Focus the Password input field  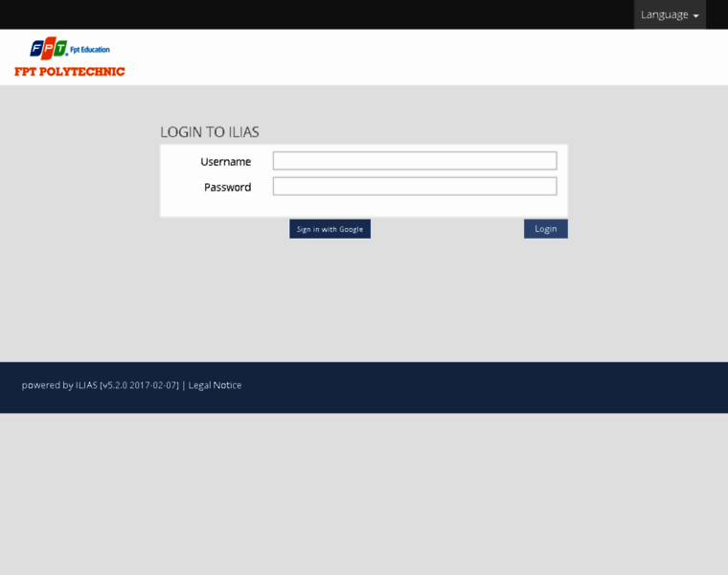pyautogui.click(x=415, y=186)
